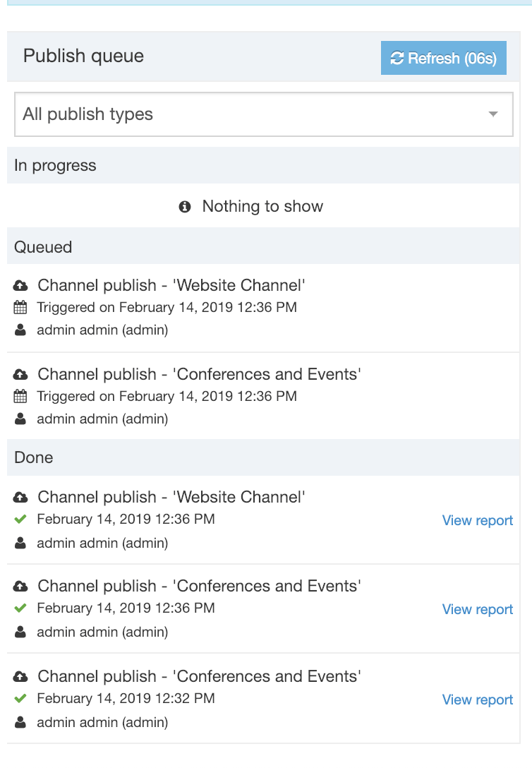Open View report for the completed Website Channel publish
Image resolution: width=532 pixels, height=768 pixels.
[x=478, y=520]
